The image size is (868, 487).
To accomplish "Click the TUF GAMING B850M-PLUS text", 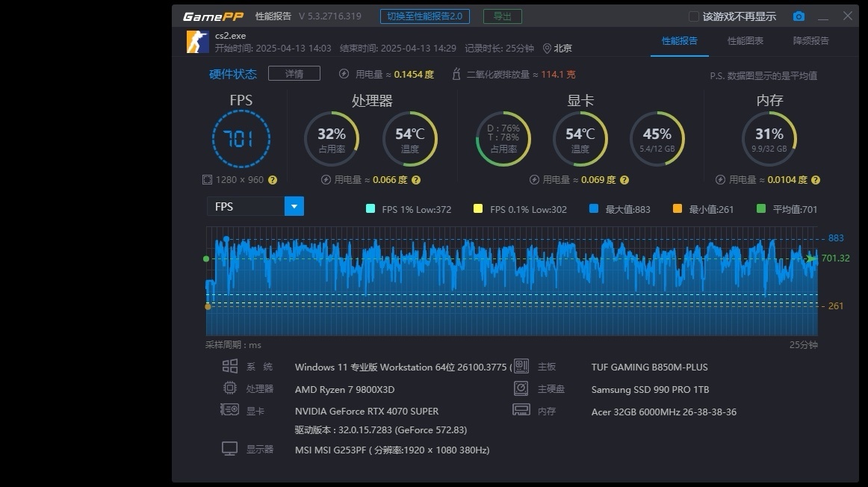I will point(649,367).
